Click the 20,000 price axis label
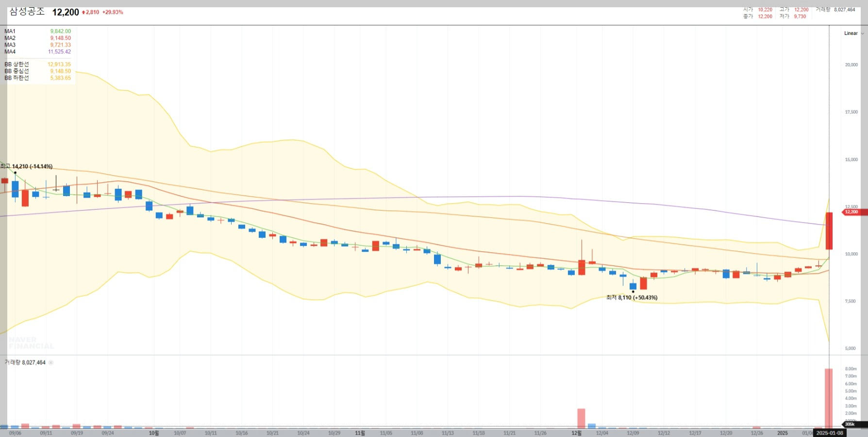The width and height of the screenshot is (868, 437). click(x=851, y=65)
